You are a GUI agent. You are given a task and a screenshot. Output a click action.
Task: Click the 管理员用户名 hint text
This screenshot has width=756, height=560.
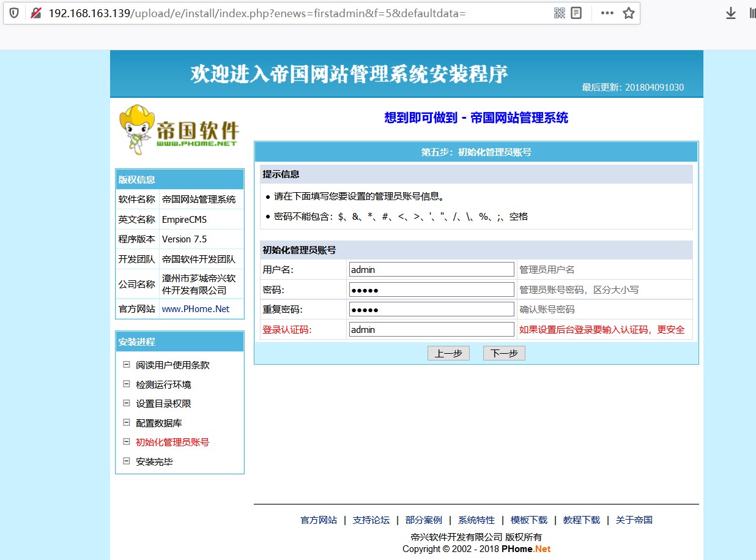[x=547, y=269]
